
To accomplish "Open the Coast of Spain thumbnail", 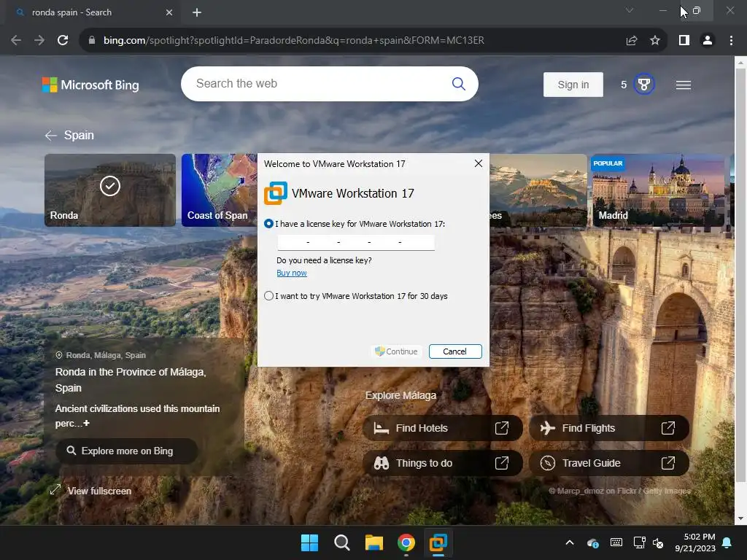I will 220,190.
